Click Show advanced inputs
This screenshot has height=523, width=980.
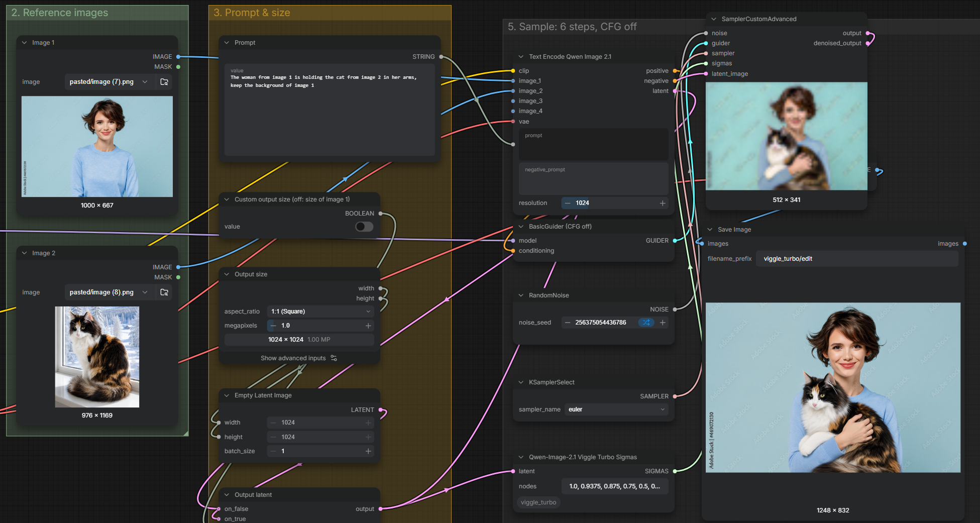tap(293, 358)
